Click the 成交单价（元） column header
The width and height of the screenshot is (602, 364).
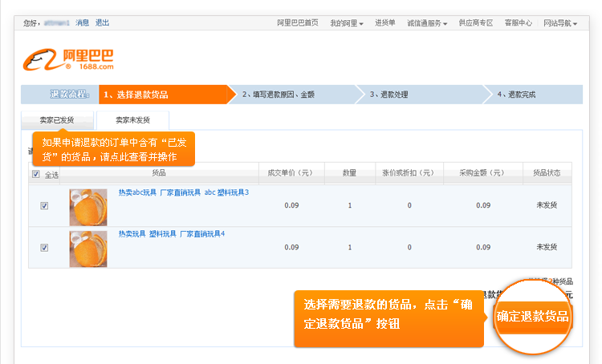pyautogui.click(x=291, y=173)
